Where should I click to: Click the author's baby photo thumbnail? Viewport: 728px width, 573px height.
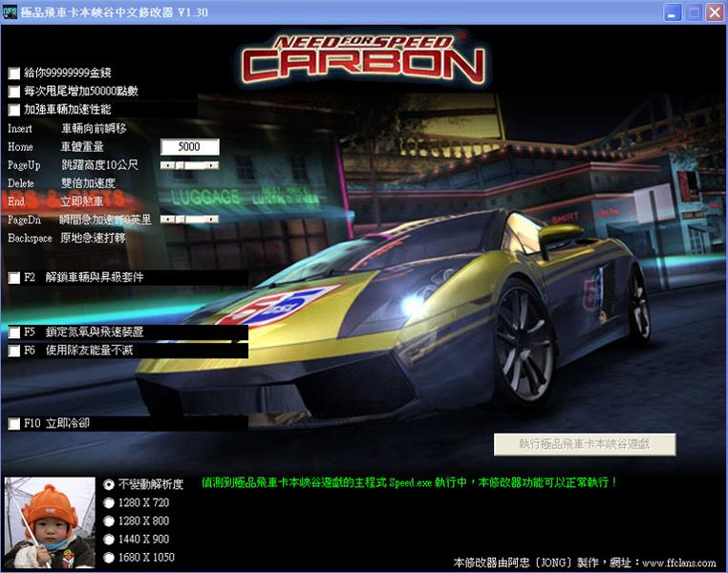point(50,523)
